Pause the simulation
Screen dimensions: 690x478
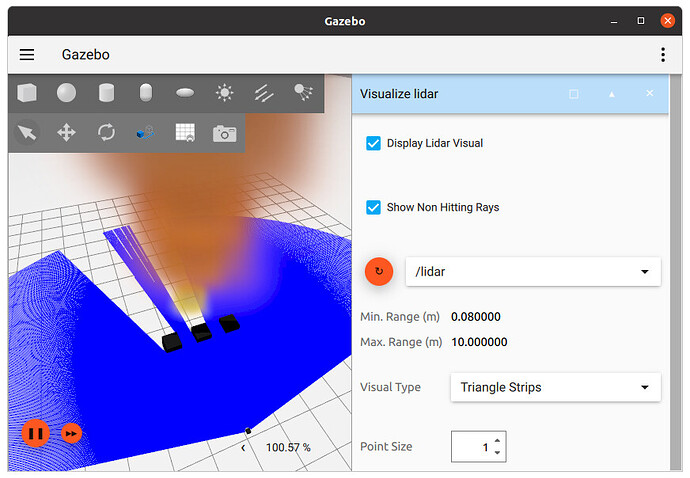(35, 434)
